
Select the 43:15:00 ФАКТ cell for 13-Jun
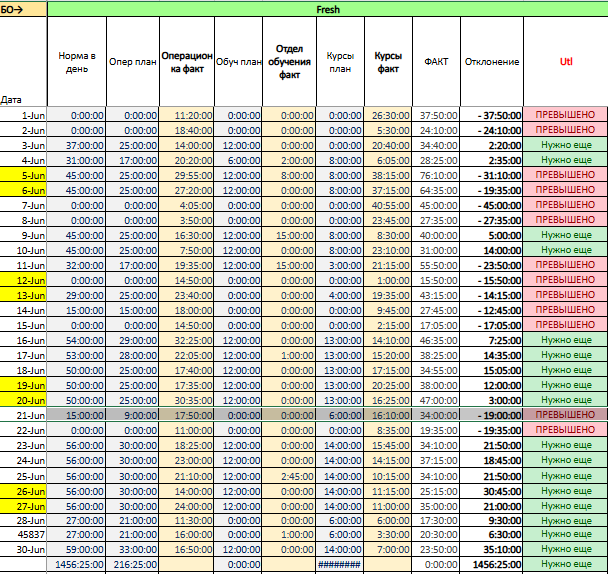(x=436, y=296)
